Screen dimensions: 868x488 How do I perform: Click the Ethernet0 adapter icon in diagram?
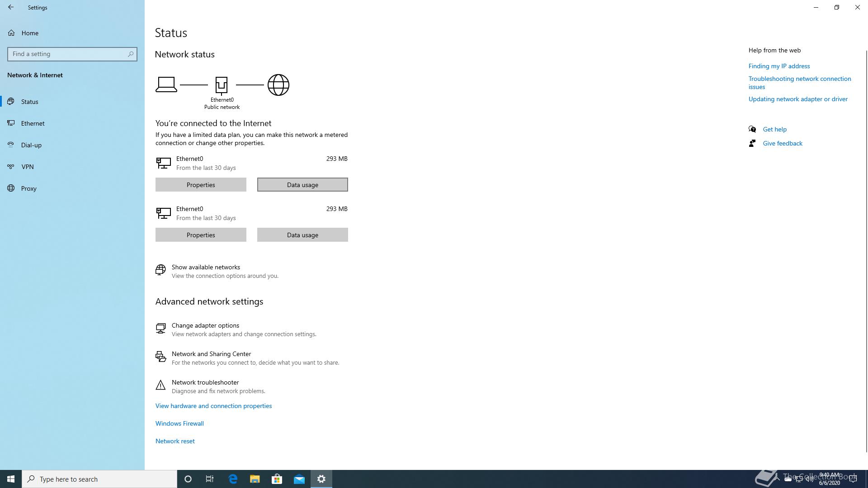click(x=222, y=85)
